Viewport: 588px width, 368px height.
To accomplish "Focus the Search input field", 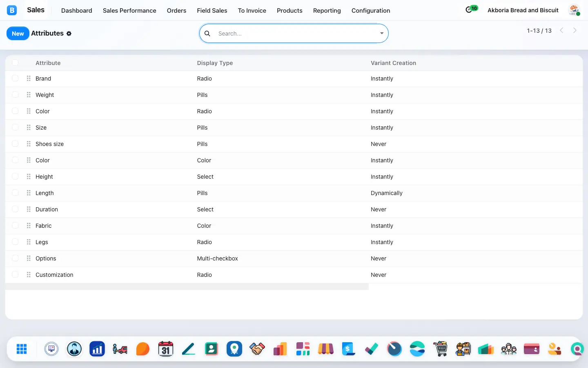I will (x=296, y=34).
